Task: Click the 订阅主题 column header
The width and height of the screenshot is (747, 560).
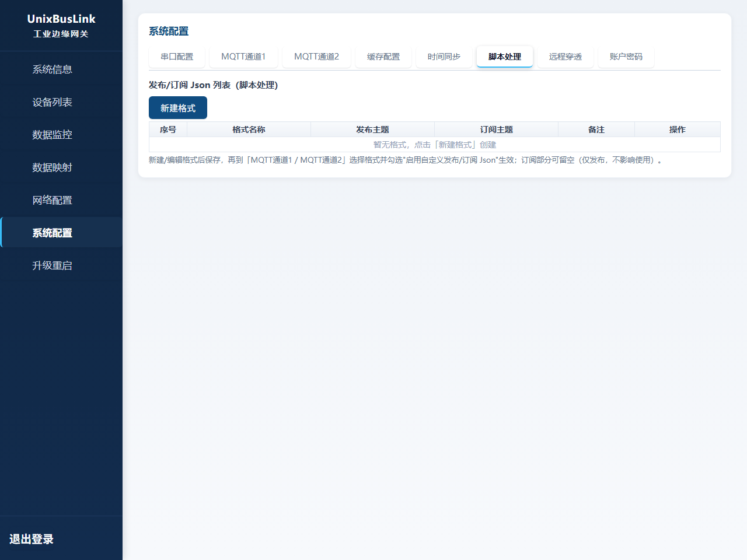Action: [497, 129]
